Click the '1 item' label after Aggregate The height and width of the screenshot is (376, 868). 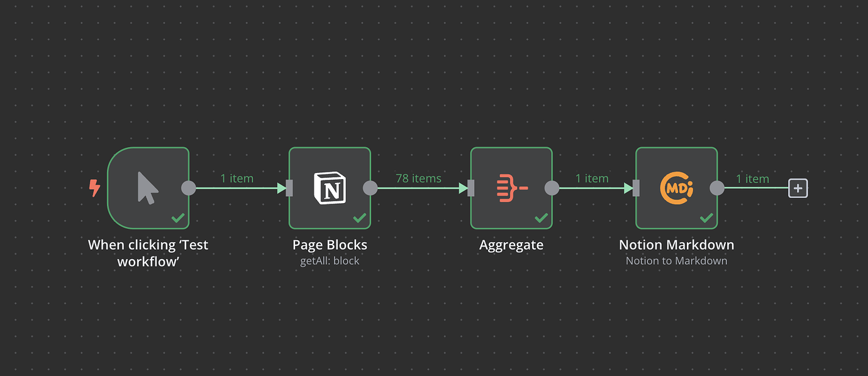(x=592, y=179)
